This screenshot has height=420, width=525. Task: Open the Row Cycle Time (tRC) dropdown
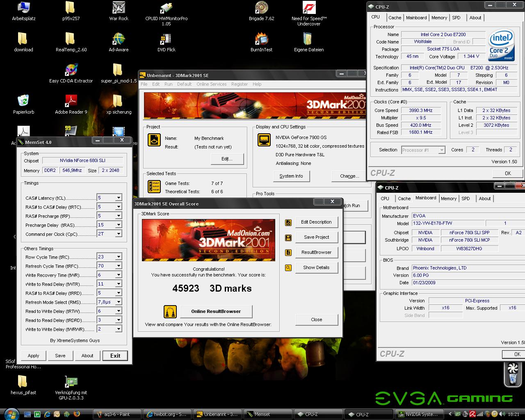click(x=118, y=257)
